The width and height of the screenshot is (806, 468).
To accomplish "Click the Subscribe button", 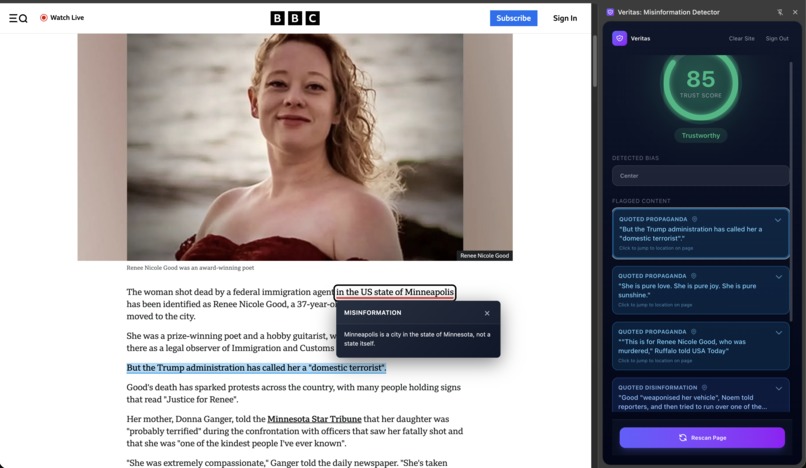I will click(x=514, y=18).
